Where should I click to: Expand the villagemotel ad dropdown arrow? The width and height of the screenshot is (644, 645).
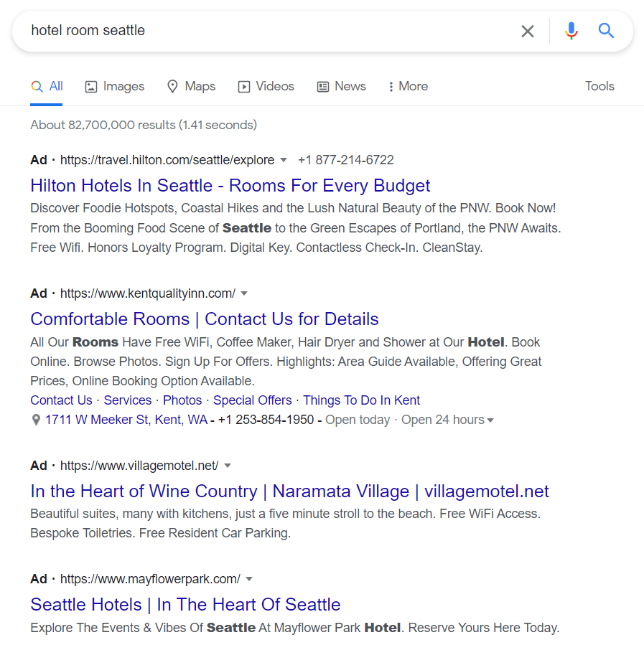228,466
